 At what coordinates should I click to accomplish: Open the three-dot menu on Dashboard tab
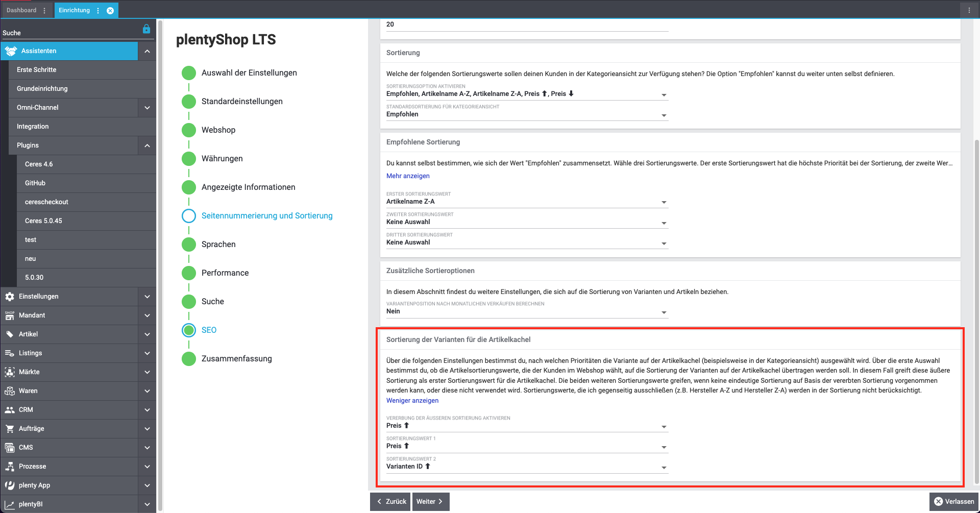(x=44, y=11)
